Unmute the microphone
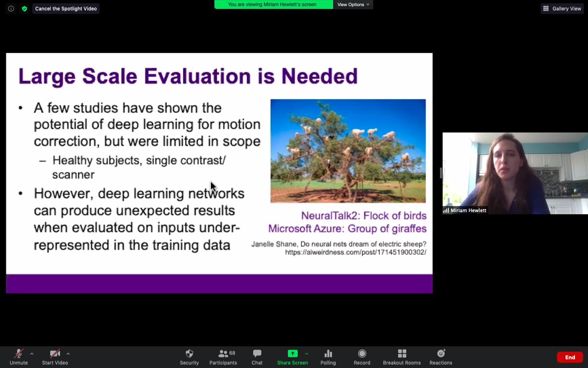The height and width of the screenshot is (368, 588). pos(19,357)
